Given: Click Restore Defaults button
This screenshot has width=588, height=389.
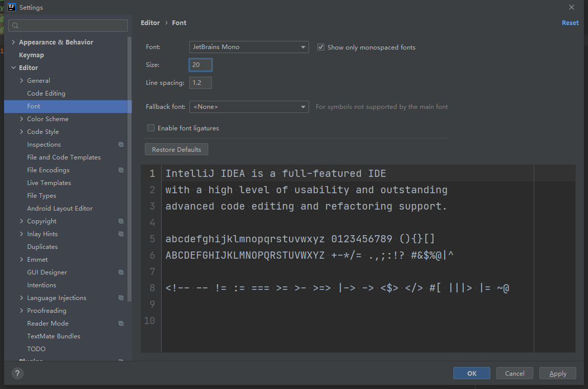Looking at the screenshot, I should pyautogui.click(x=177, y=149).
